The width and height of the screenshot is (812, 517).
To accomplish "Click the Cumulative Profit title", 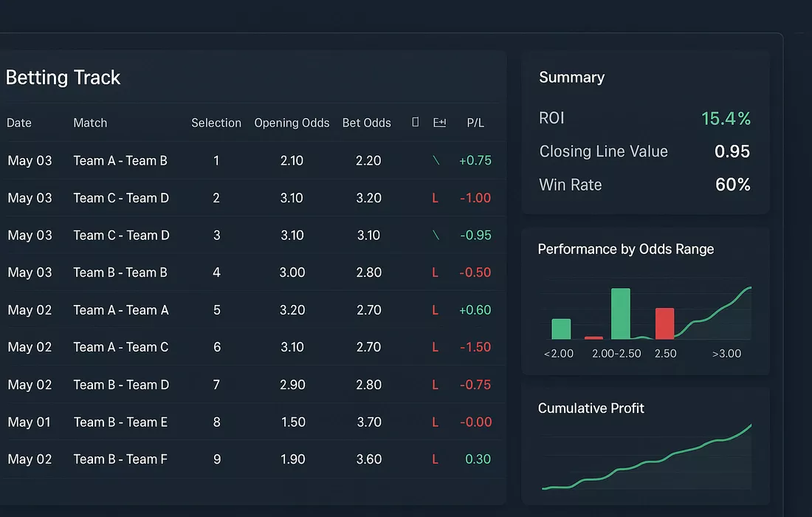I will tap(591, 408).
